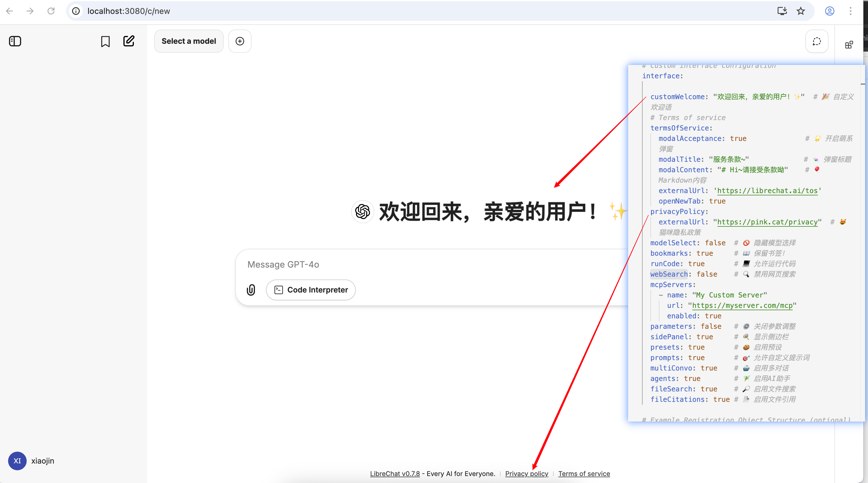Open the Privacy policy link
Viewport: 868px width, 483px height.
point(526,473)
